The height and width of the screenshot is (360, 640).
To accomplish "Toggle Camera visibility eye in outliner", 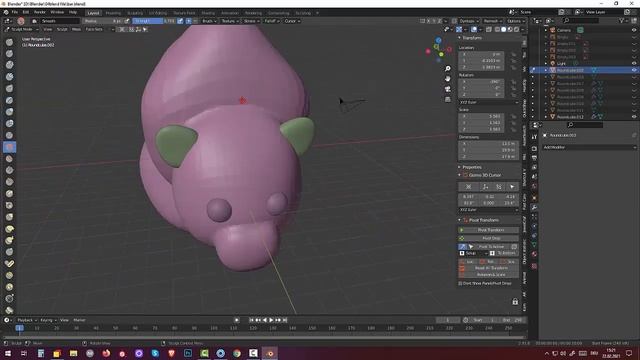I will coord(634,30).
